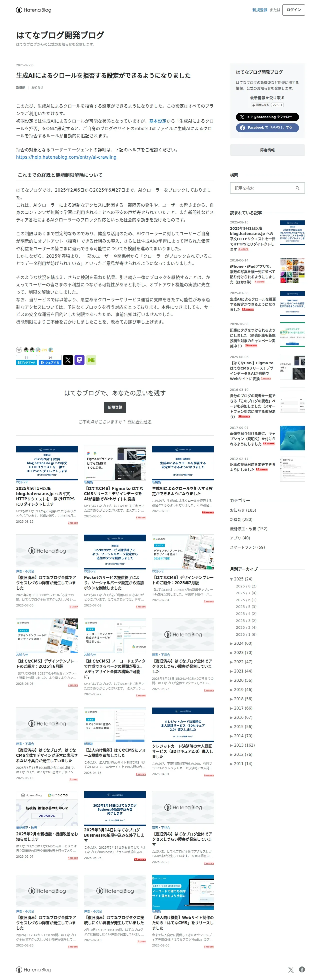Open the 問い合わせる link
The height and width of the screenshot is (980, 321).
click(x=139, y=422)
